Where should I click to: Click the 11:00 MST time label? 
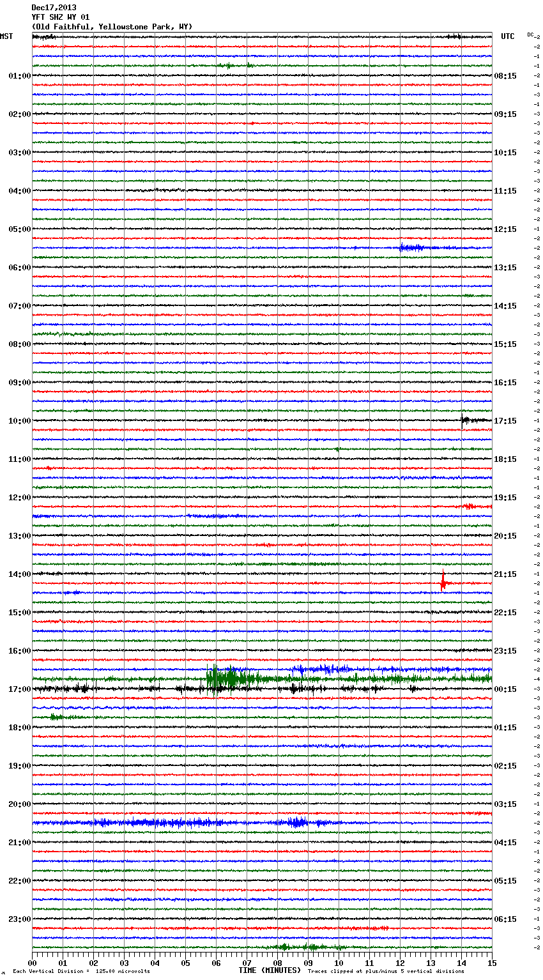20,459
